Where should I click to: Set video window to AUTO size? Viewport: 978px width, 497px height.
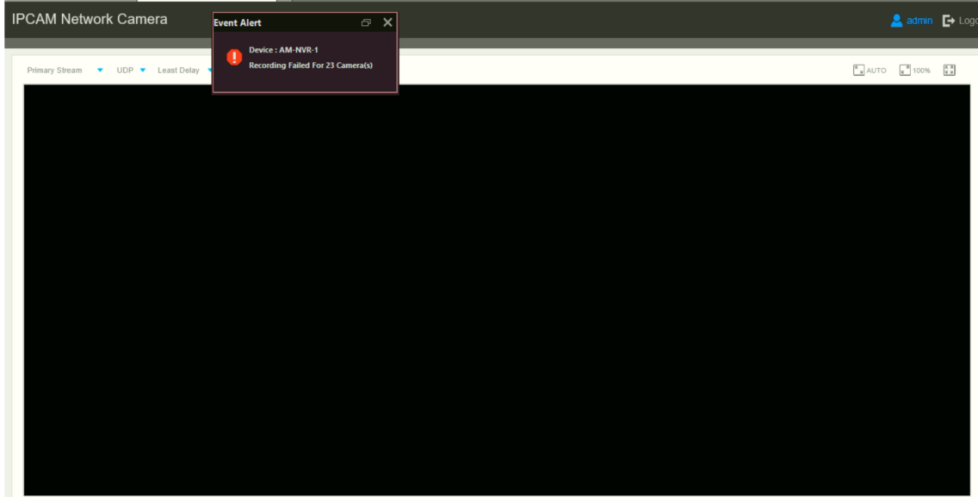[869, 70]
